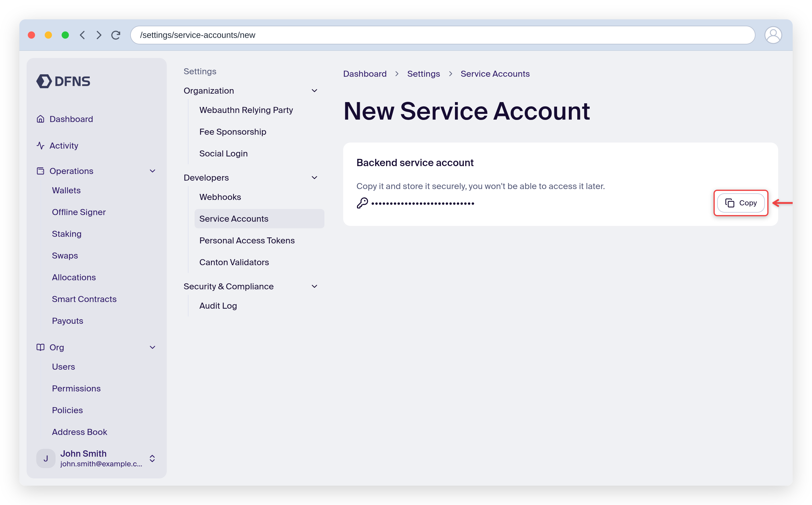The width and height of the screenshot is (812, 505).
Task: Click the green maximize window dot
Action: point(65,35)
